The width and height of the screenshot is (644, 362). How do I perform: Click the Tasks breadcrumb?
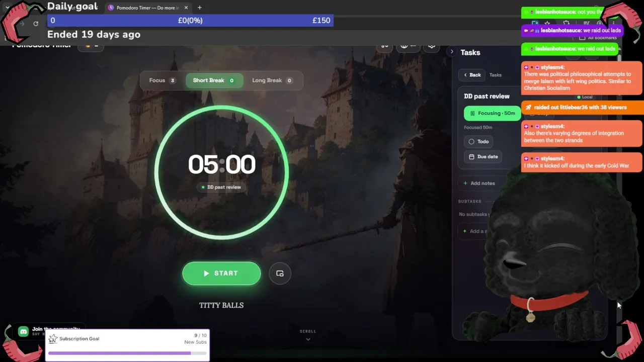[x=496, y=75]
